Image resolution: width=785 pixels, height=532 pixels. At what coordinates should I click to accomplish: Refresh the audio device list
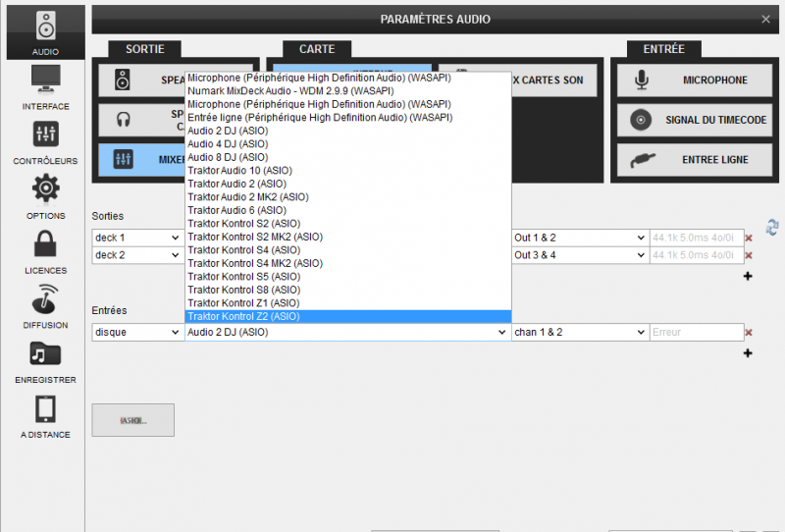(x=771, y=227)
